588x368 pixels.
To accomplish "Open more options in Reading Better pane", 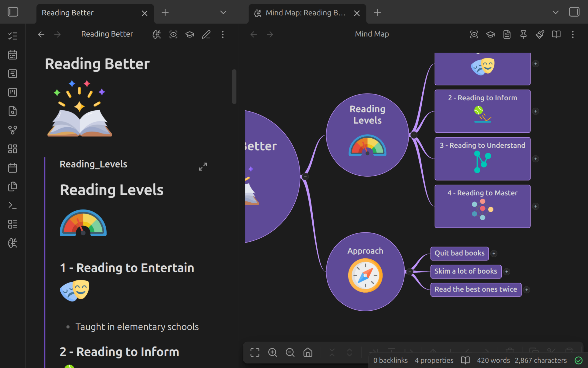I will (x=223, y=35).
